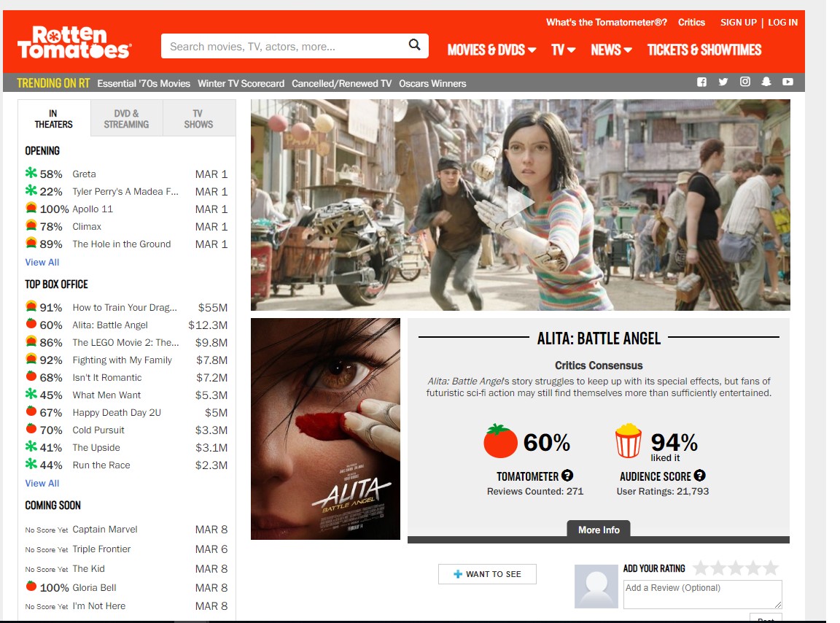This screenshot has width=840, height=623.
Task: Open Isn't It Romantic link
Action: pyautogui.click(x=107, y=377)
